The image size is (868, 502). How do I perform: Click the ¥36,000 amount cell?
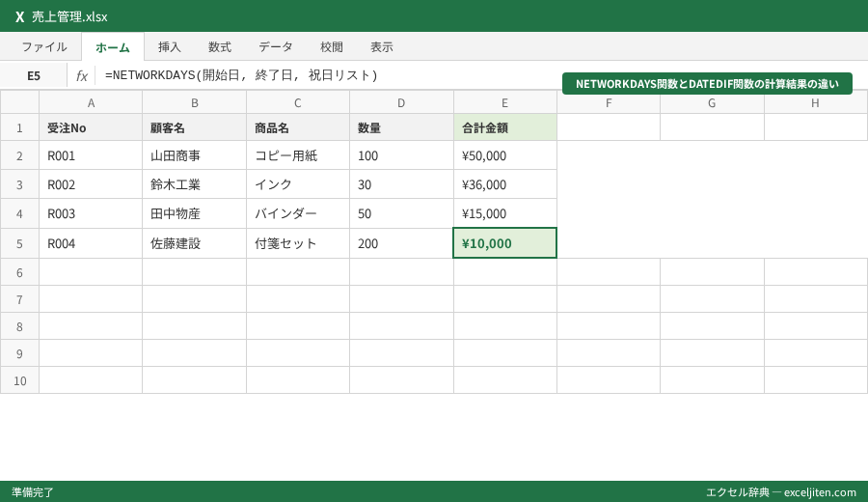click(x=504, y=184)
